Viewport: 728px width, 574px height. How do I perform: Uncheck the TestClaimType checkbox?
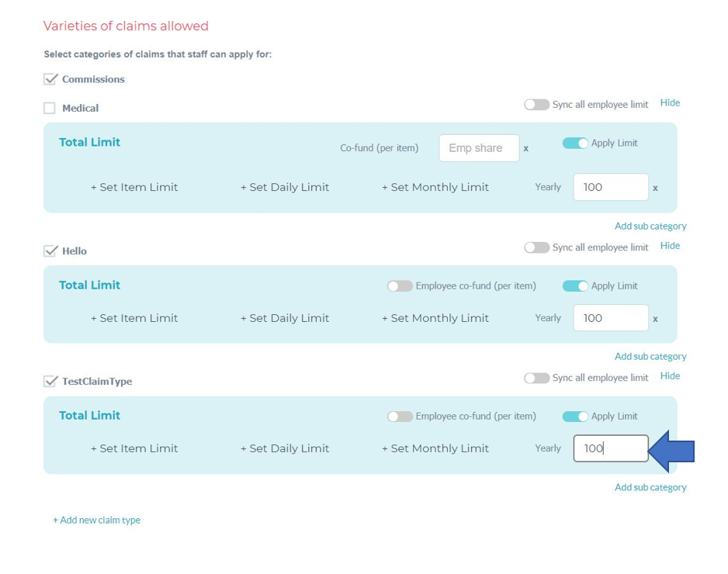point(50,381)
